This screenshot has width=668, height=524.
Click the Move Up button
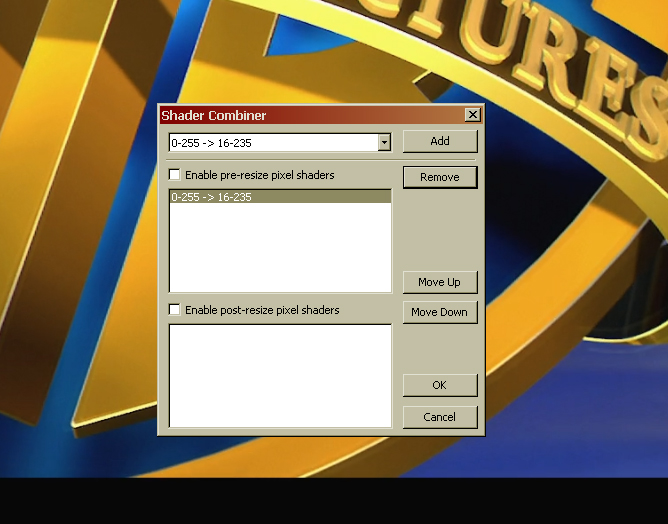440,282
